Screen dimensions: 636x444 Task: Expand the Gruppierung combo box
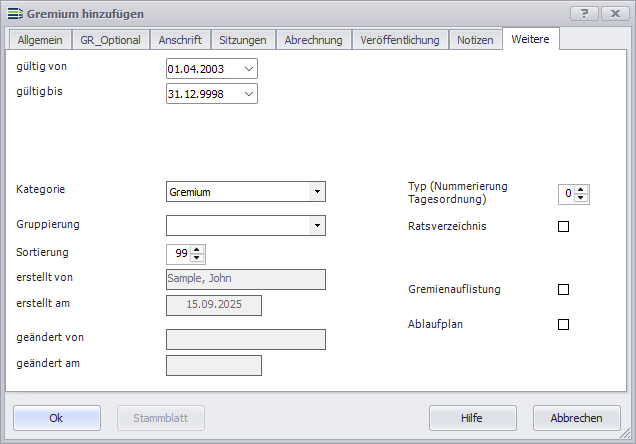[317, 226]
